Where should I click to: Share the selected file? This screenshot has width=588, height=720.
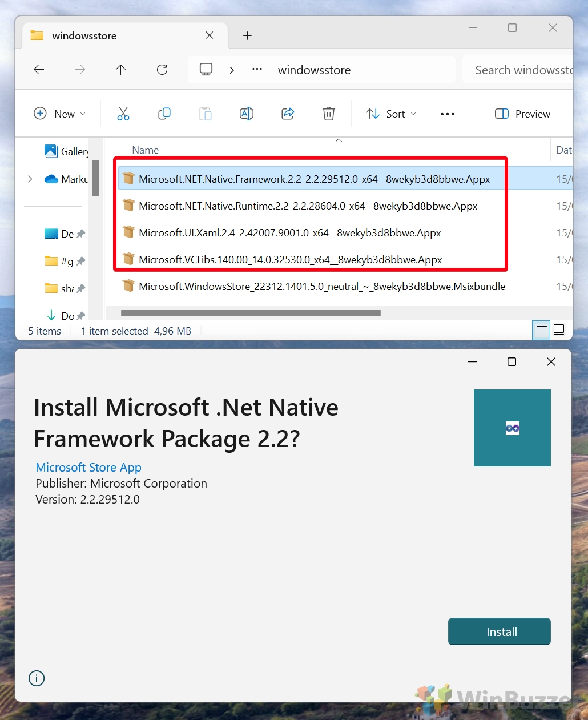pyautogui.click(x=288, y=114)
